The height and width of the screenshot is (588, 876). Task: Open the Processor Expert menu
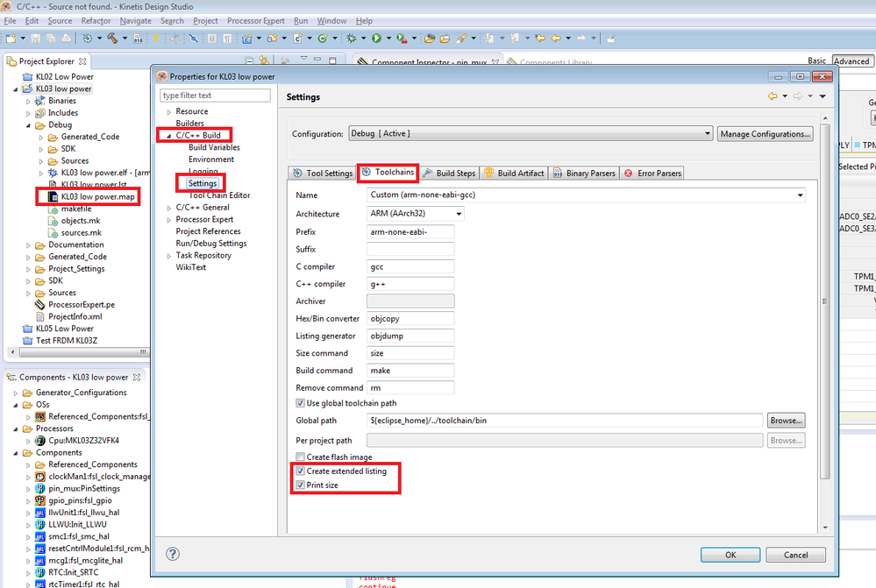(256, 21)
